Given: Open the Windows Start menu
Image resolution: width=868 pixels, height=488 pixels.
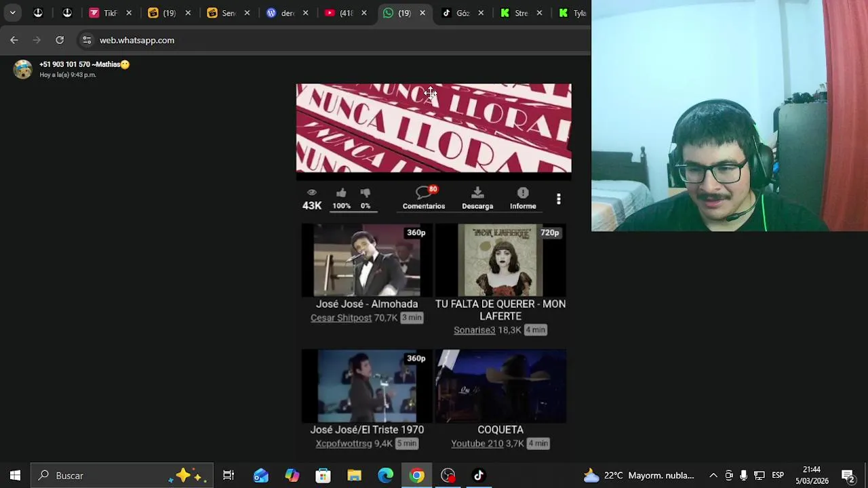Looking at the screenshot, I should 15,475.
